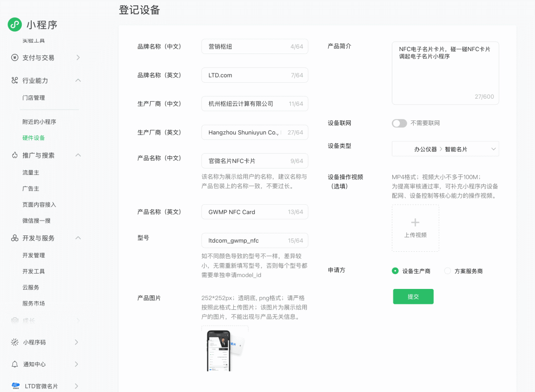The width and height of the screenshot is (535, 392).
Task: Open 流量主 menu item
Action: pyautogui.click(x=31, y=172)
